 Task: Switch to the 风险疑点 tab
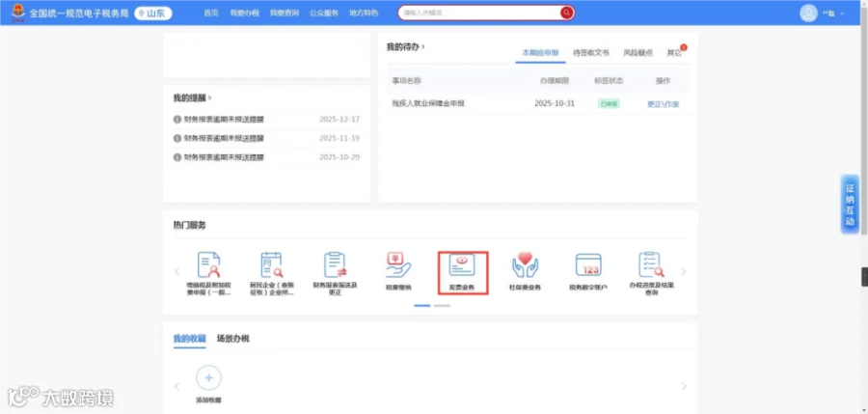click(637, 53)
